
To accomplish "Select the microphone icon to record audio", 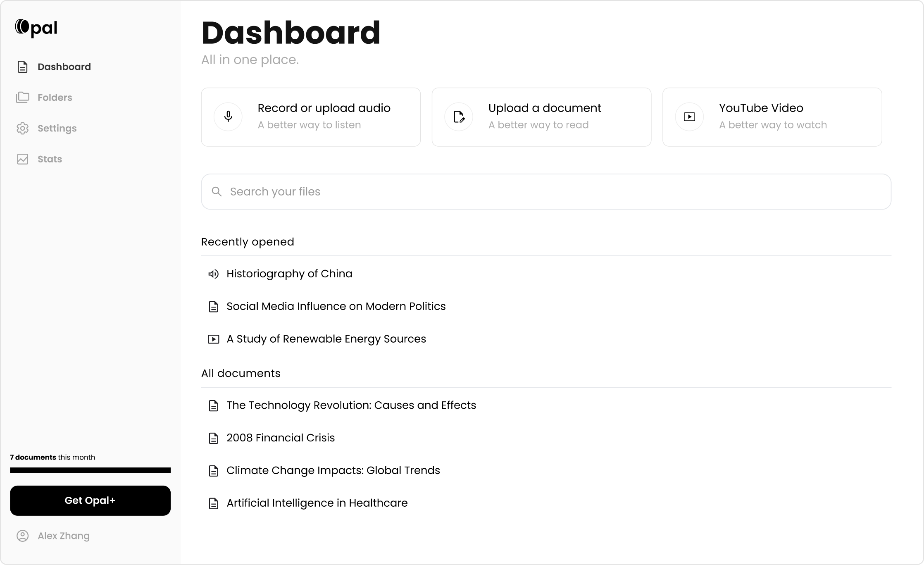I will [x=228, y=117].
